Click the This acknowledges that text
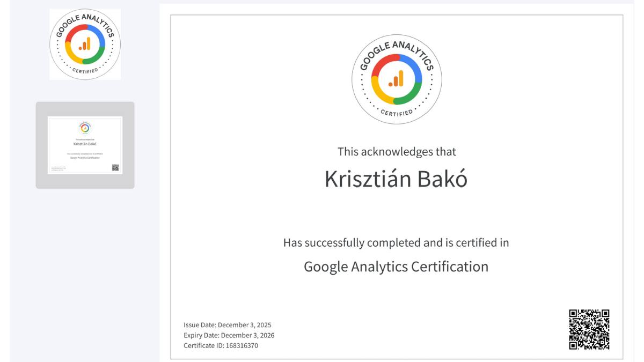 tap(397, 152)
